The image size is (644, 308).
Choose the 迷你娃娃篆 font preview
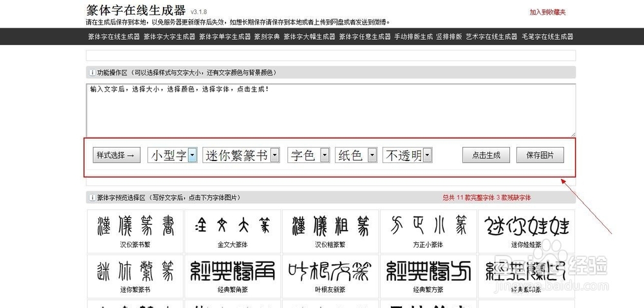526,231
